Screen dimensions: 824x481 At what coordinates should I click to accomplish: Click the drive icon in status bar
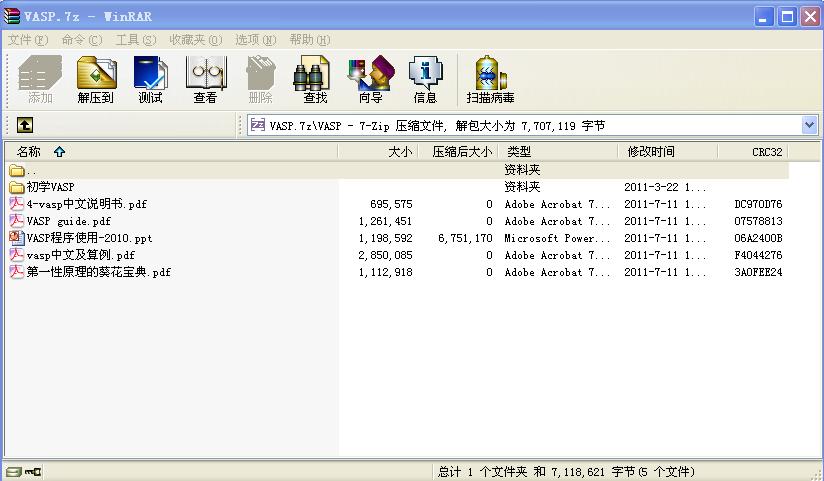coord(14,472)
